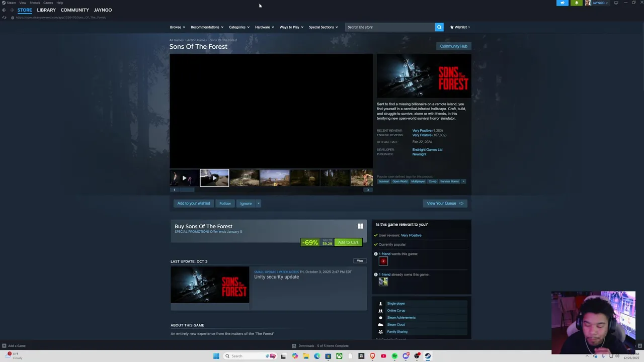Expand Ways to Play dropdown
The height and width of the screenshot is (362, 644).
coord(291,27)
